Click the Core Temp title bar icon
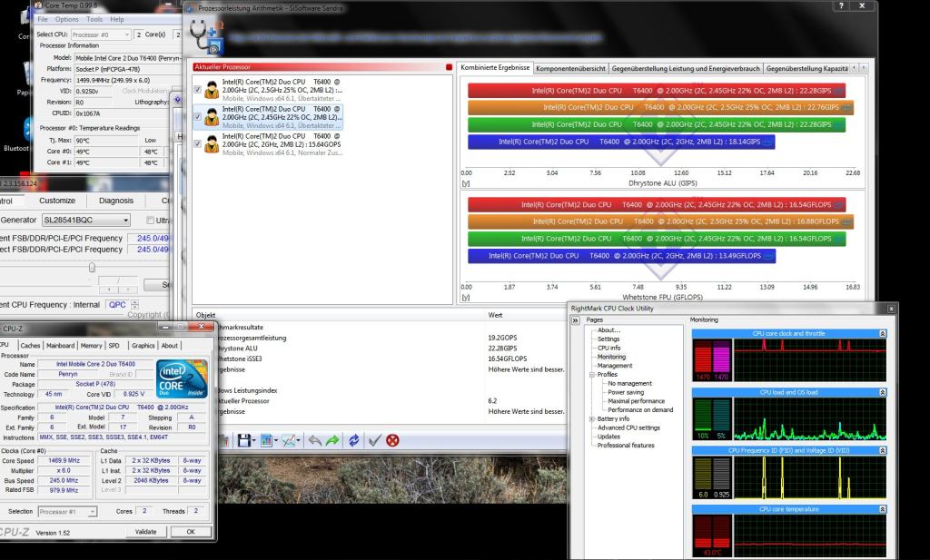The image size is (930, 560). click(x=38, y=5)
